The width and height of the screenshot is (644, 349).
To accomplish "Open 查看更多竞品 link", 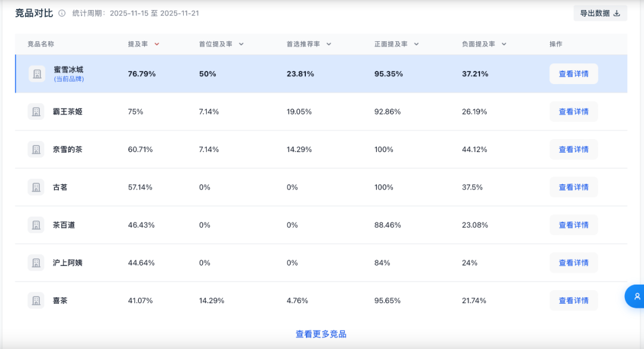I will [x=321, y=334].
